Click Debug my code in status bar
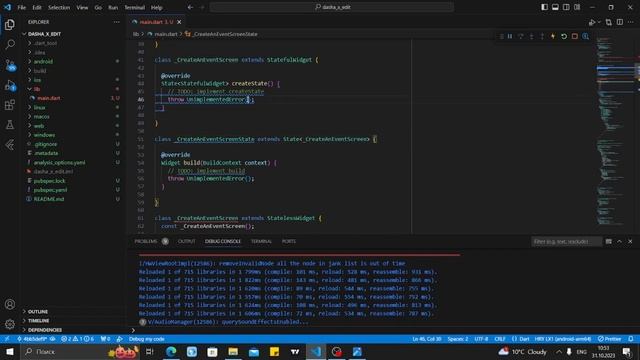The image size is (640, 360). tap(147, 339)
